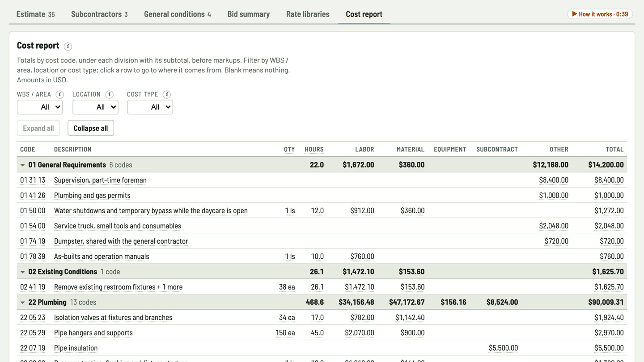Click the $14,200.00 General Requirements total
This screenshot has height=362, width=644.
click(606, 165)
